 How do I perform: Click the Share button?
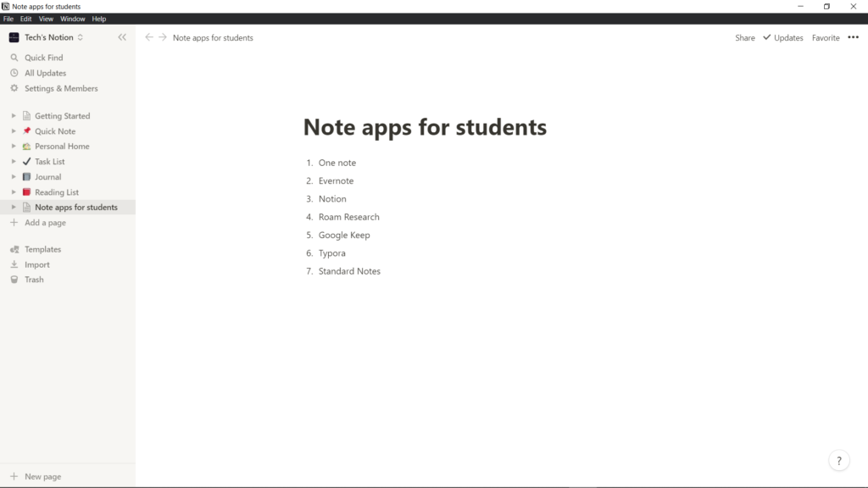(744, 37)
